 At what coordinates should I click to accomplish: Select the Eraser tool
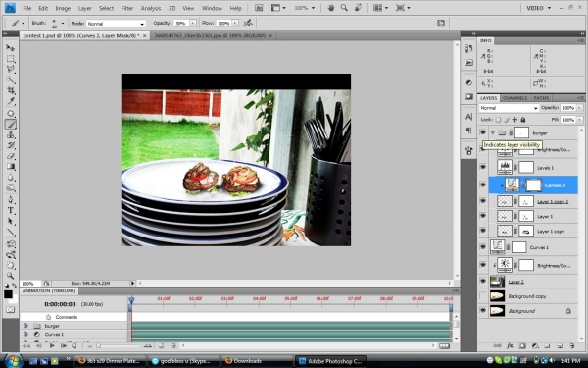pos(11,156)
